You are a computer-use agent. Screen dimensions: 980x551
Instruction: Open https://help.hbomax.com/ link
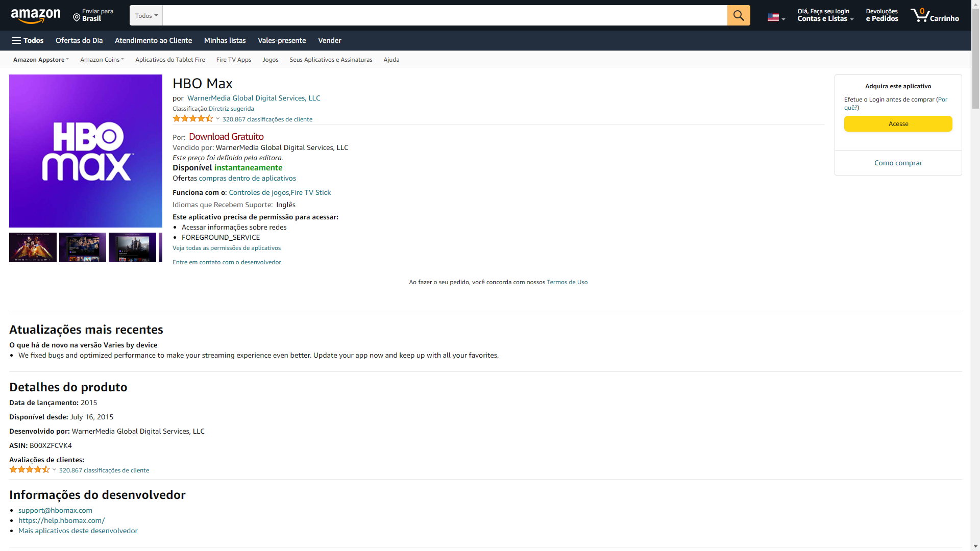(61, 520)
